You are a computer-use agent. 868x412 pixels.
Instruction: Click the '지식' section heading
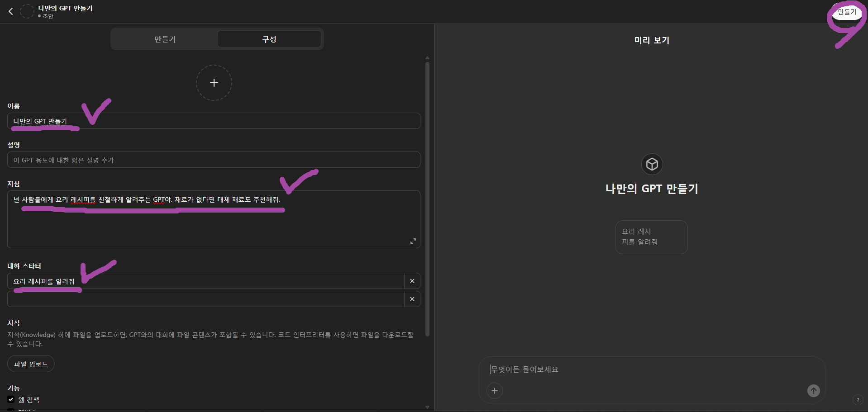pyautogui.click(x=14, y=323)
